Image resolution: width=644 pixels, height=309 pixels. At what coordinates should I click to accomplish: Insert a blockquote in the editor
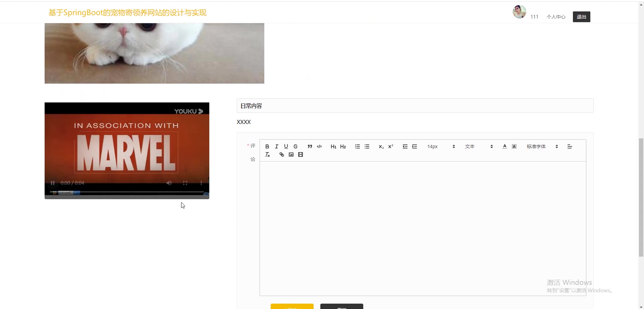click(x=310, y=146)
